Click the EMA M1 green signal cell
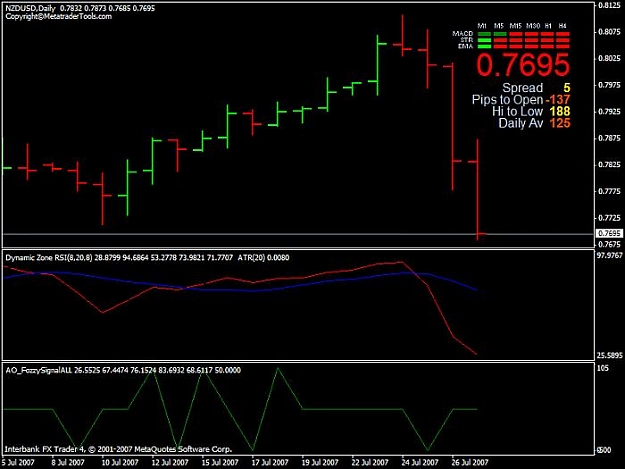This screenshot has width=625, height=469. (x=484, y=47)
